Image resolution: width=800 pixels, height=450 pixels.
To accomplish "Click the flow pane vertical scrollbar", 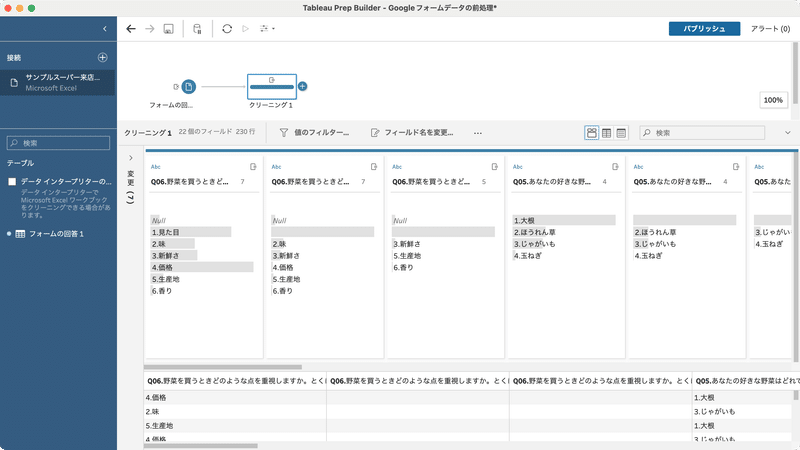I will (795, 74).
